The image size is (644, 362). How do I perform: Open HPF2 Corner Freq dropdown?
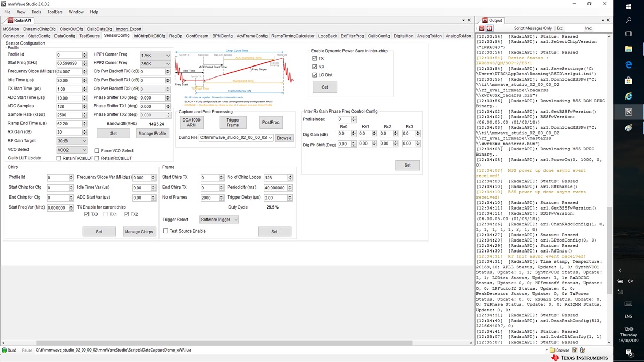tap(156, 63)
